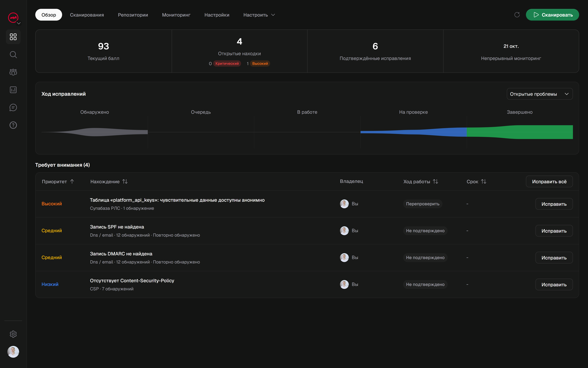Screen dimensions: 588x368
Task: Switch to the Мониторинг tab
Action: tap(176, 15)
